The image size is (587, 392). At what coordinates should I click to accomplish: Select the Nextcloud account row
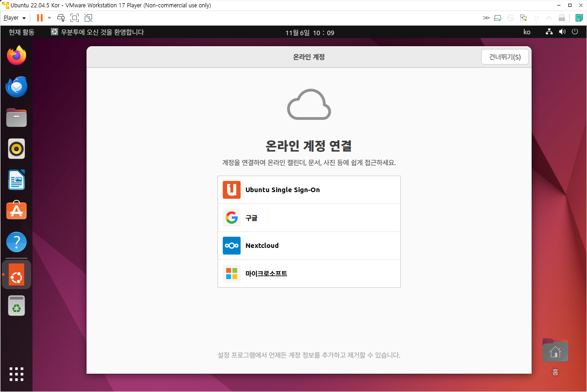309,246
